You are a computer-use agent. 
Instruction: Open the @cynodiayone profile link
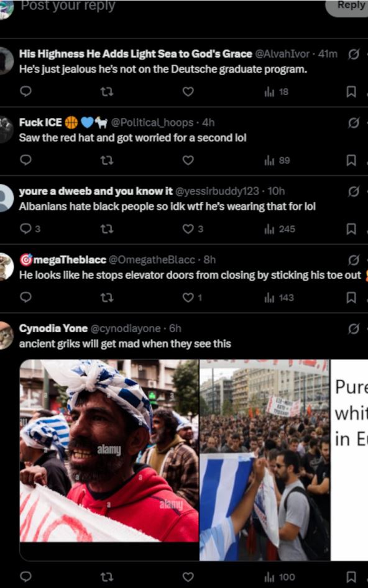pos(126,328)
